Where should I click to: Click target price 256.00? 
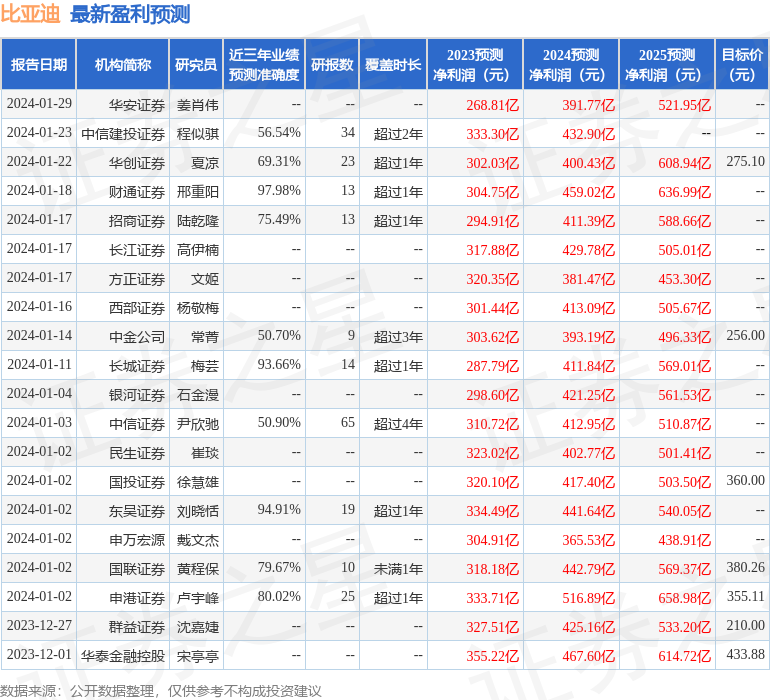click(x=745, y=335)
